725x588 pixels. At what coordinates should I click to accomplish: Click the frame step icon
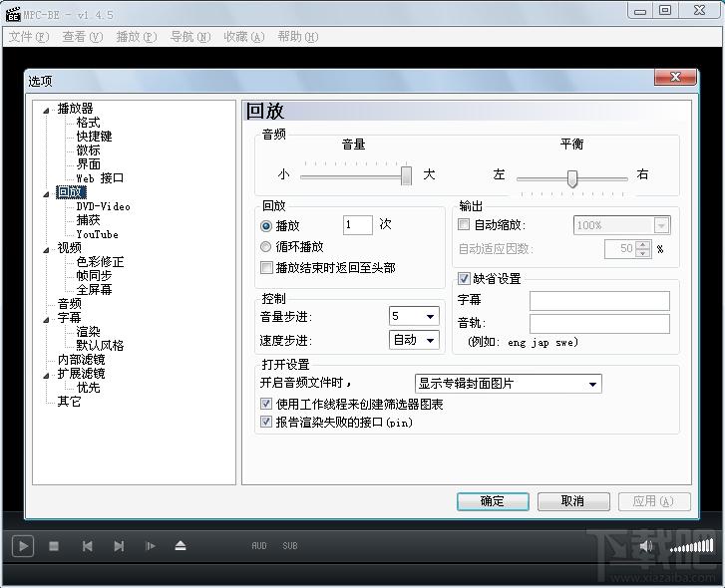pos(150,545)
